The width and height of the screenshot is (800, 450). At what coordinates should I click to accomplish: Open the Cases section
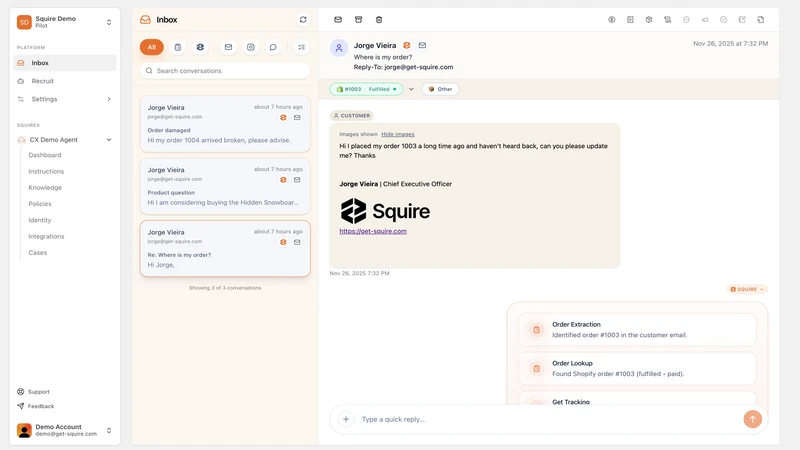pyautogui.click(x=38, y=253)
